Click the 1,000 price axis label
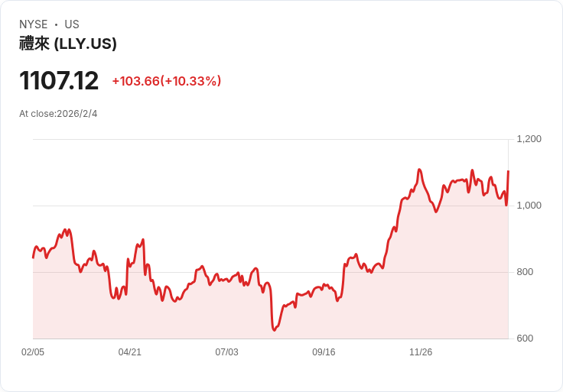Image resolution: width=563 pixels, height=392 pixels. [x=529, y=206]
